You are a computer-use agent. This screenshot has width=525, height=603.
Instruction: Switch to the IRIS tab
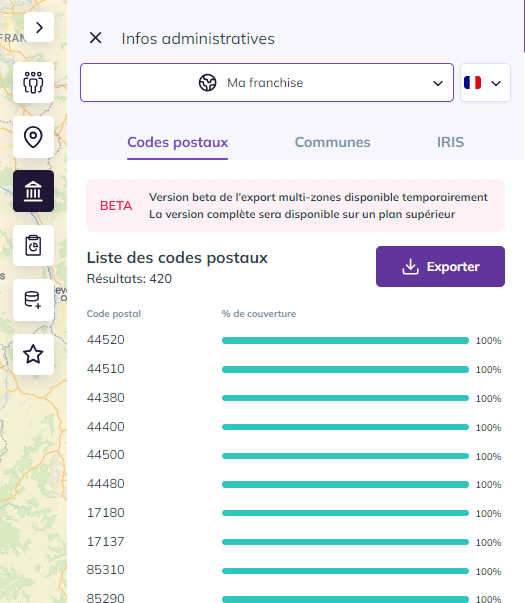point(450,142)
